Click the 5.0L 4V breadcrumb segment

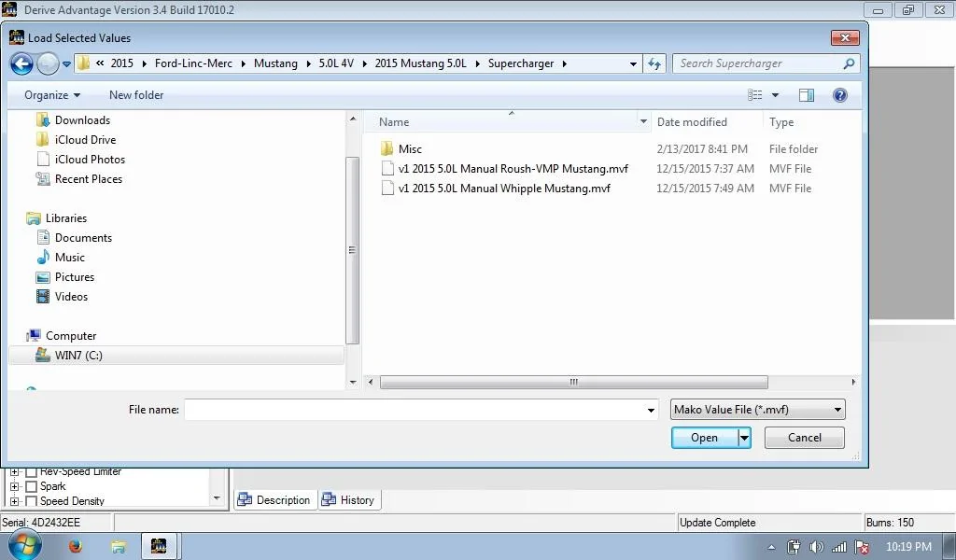[336, 63]
